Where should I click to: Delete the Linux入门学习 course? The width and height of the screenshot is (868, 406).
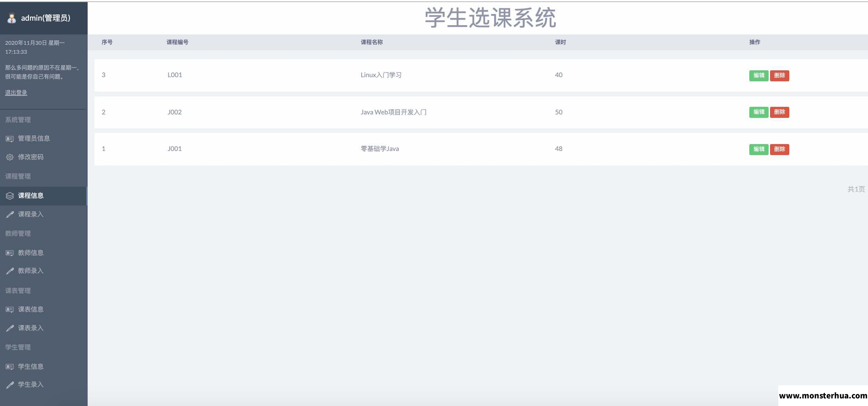click(779, 75)
